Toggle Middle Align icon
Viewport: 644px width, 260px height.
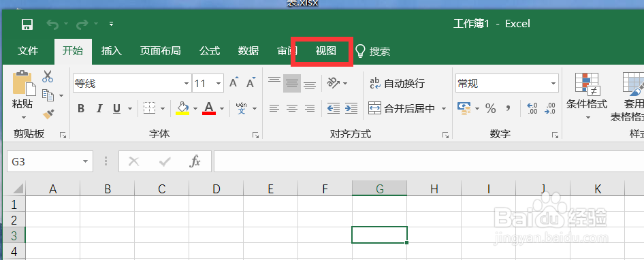292,84
